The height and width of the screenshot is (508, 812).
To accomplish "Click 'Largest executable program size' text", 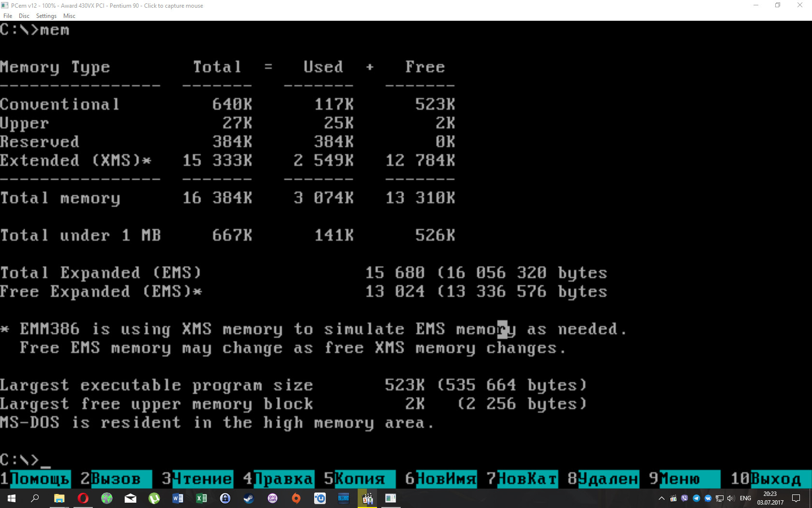I will pos(157,386).
